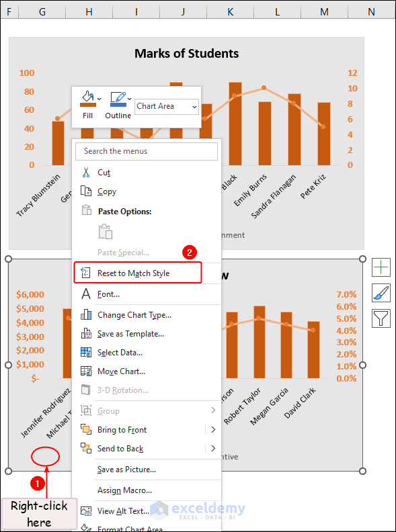This screenshot has height=532, width=396.
Task: Click the Font letter A icon
Action: click(86, 294)
